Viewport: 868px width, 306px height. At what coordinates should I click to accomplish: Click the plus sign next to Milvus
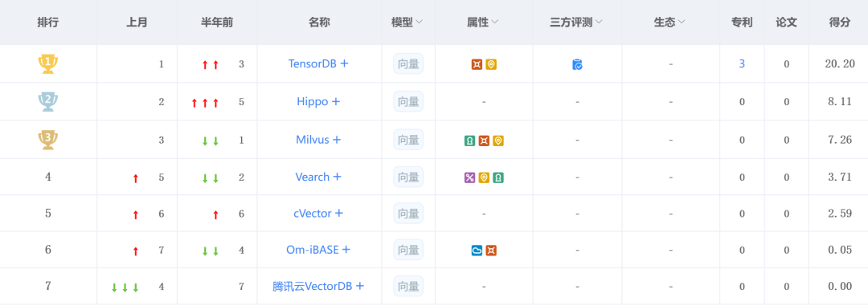point(337,140)
